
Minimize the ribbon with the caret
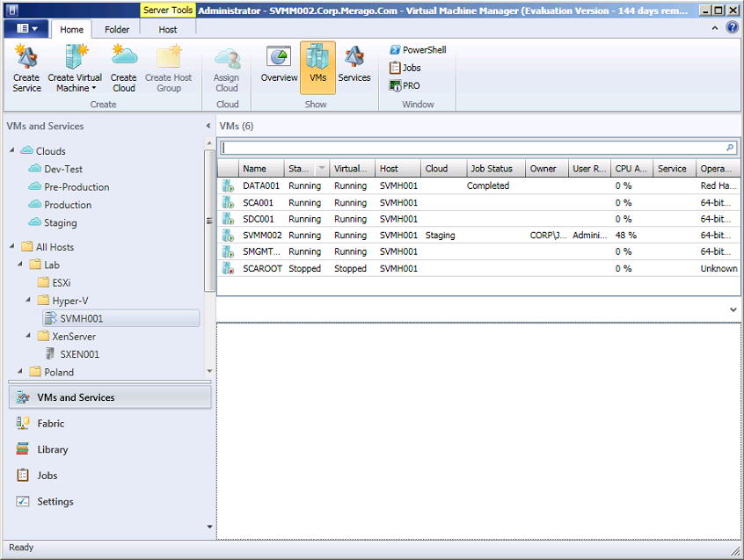(x=715, y=28)
